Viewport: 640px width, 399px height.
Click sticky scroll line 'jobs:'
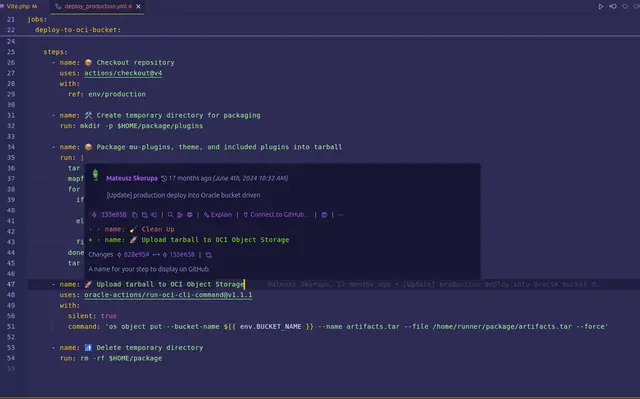point(37,19)
